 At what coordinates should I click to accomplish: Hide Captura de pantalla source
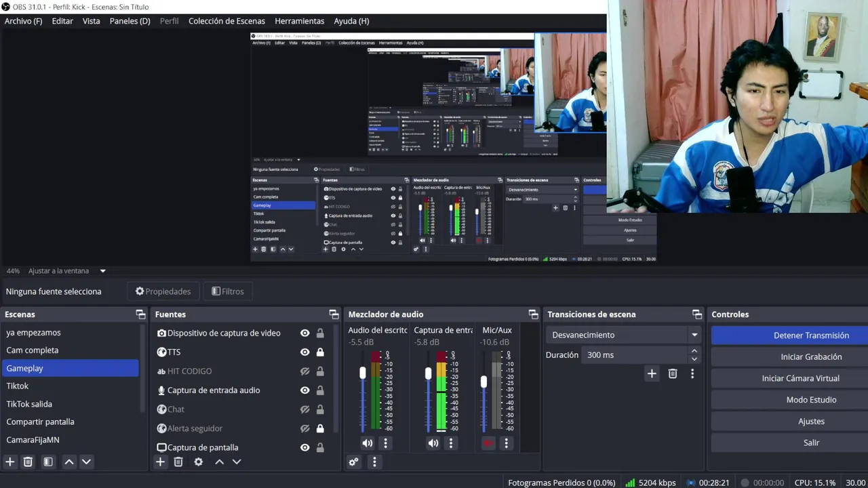tap(305, 447)
